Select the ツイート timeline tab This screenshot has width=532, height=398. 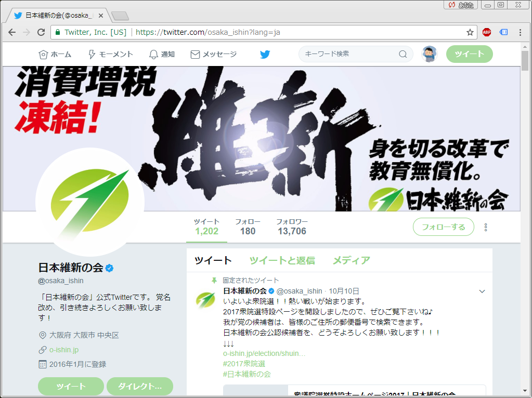(x=213, y=260)
